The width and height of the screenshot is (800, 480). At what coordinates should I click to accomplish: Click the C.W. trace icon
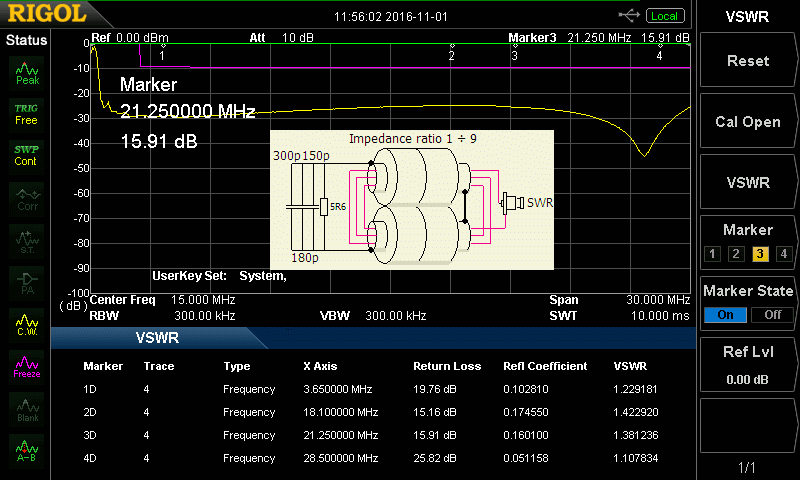[x=27, y=324]
